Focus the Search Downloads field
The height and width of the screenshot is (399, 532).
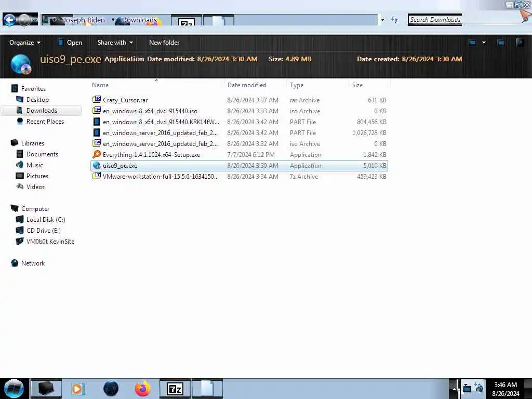point(435,20)
